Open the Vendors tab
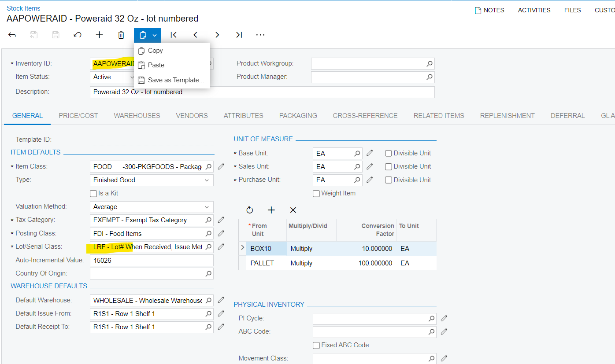615x364 pixels. point(192,116)
